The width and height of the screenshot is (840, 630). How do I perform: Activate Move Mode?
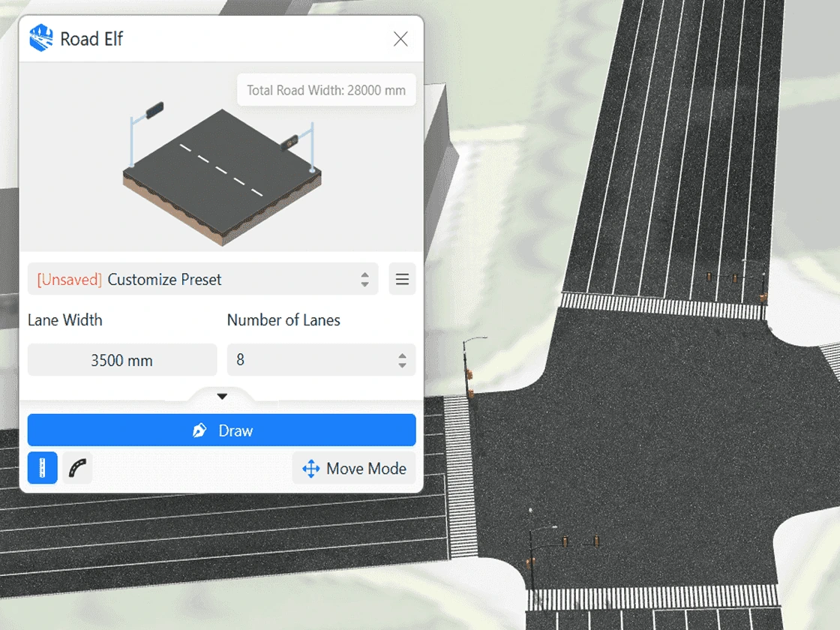[354, 469]
